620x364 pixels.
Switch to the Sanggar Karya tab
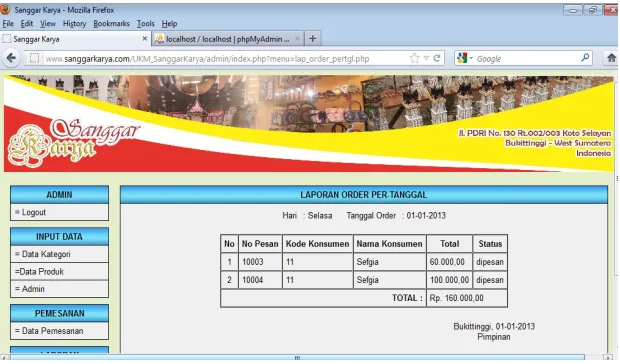(75, 39)
